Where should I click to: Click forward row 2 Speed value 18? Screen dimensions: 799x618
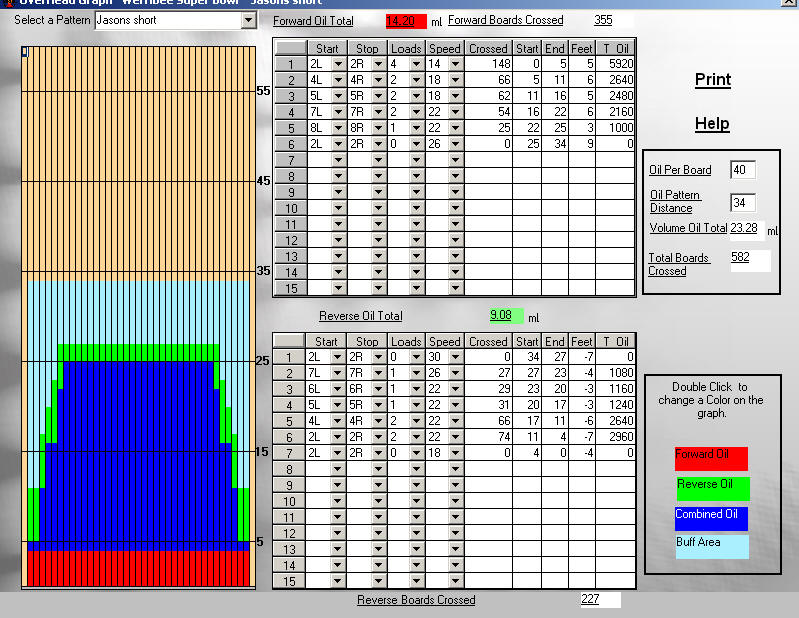tap(437, 80)
